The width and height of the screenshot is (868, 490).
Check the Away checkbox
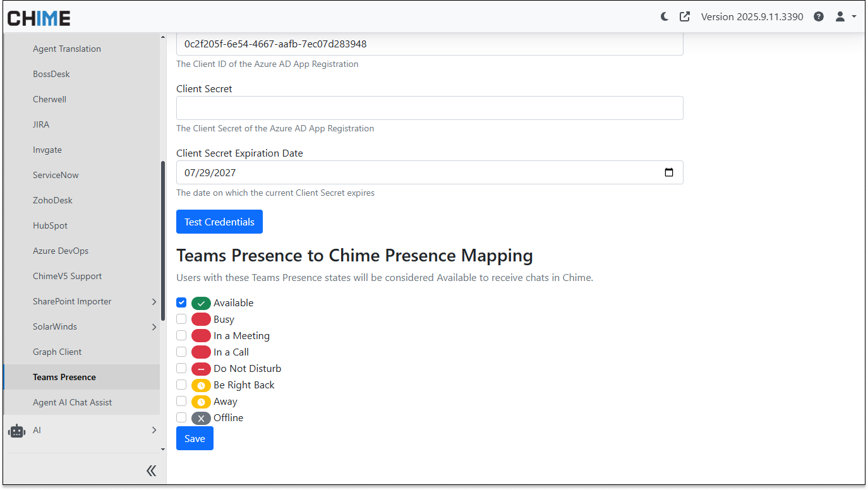tap(181, 401)
